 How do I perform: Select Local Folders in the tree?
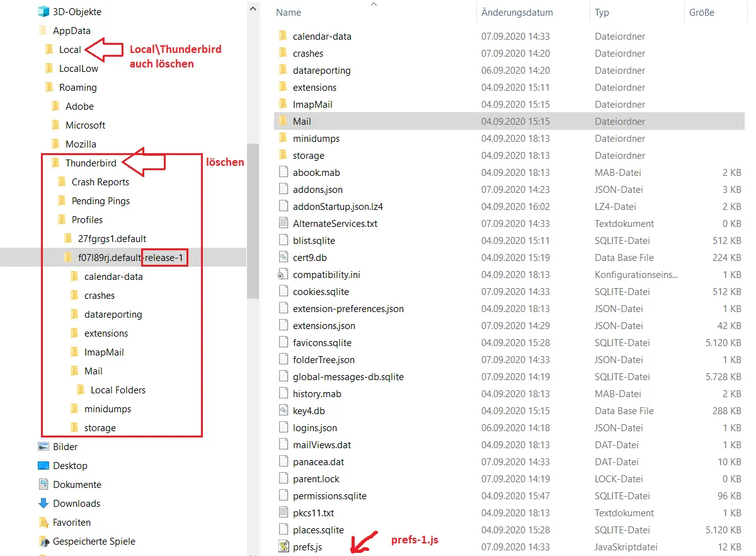pos(118,390)
